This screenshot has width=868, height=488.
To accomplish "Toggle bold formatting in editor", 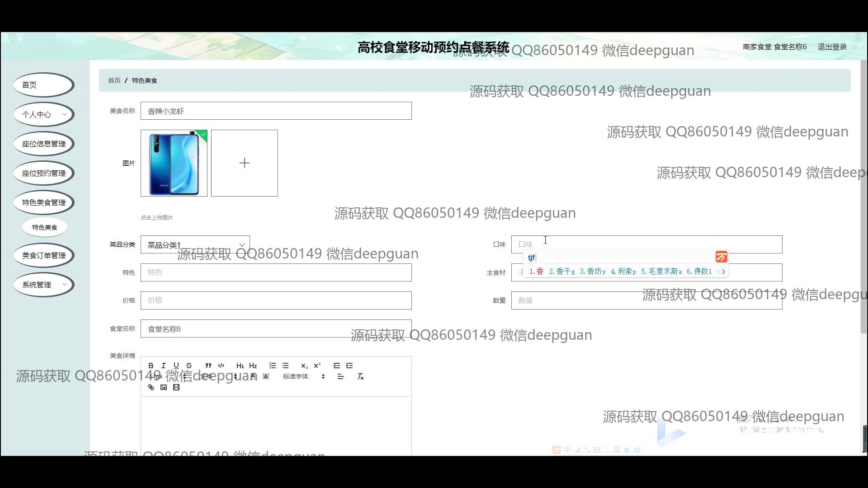I will [151, 366].
